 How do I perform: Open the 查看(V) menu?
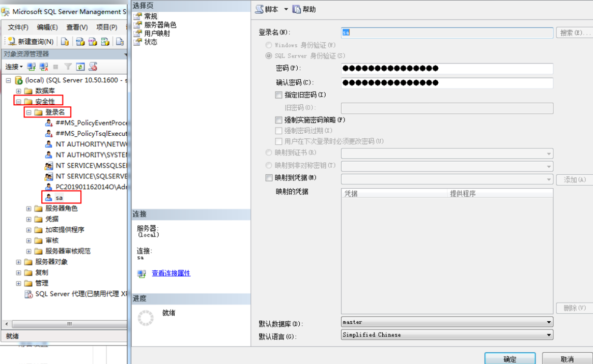pyautogui.click(x=77, y=27)
